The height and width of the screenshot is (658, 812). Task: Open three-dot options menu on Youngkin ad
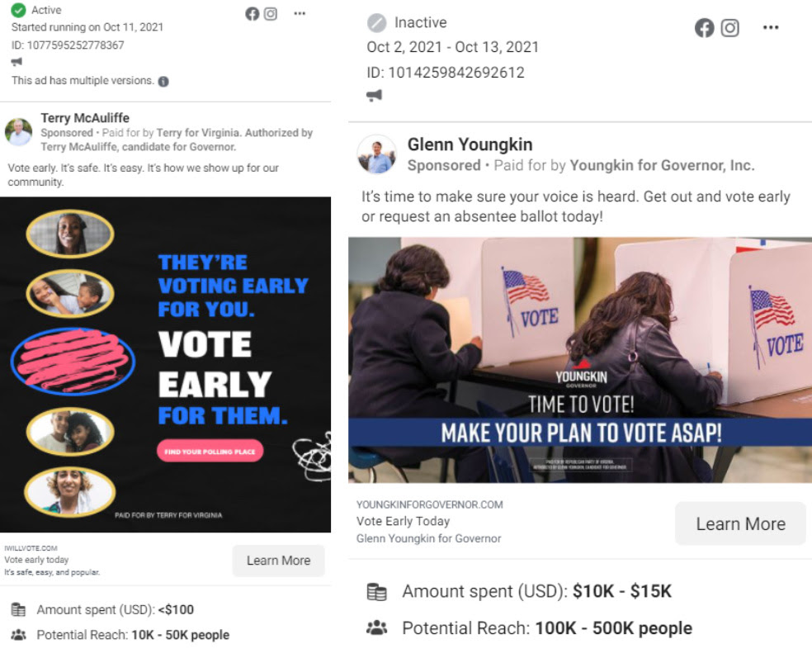point(771,27)
